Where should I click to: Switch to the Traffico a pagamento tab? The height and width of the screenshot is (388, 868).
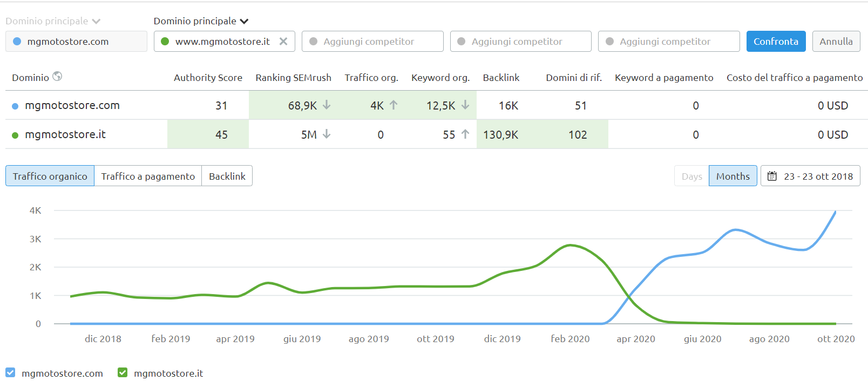coord(148,176)
